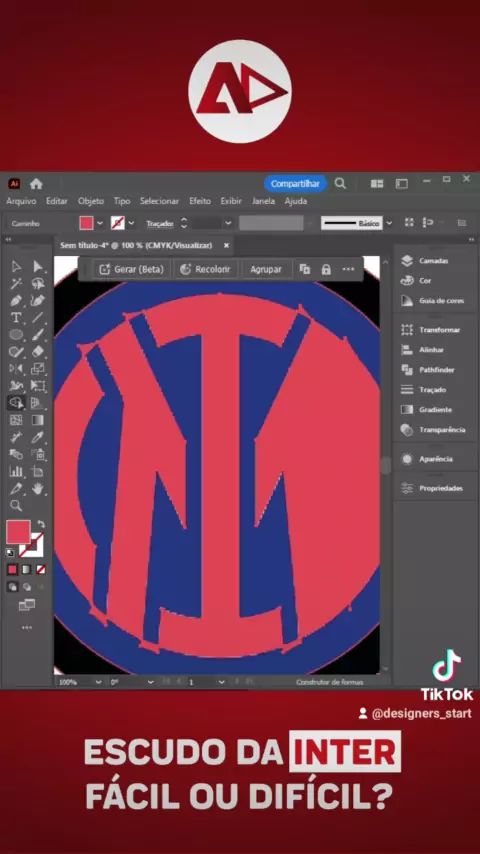
Task: Open the Básico stroke style dropdown
Action: click(388, 223)
